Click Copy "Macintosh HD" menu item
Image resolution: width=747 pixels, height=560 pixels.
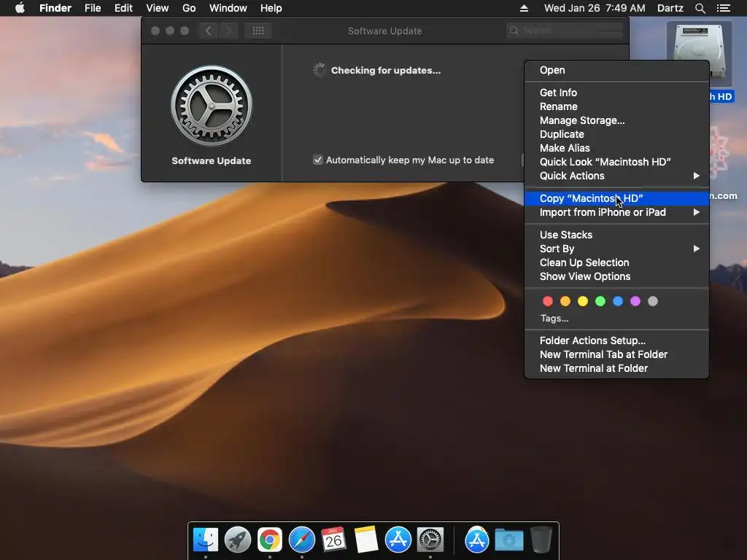coord(616,198)
